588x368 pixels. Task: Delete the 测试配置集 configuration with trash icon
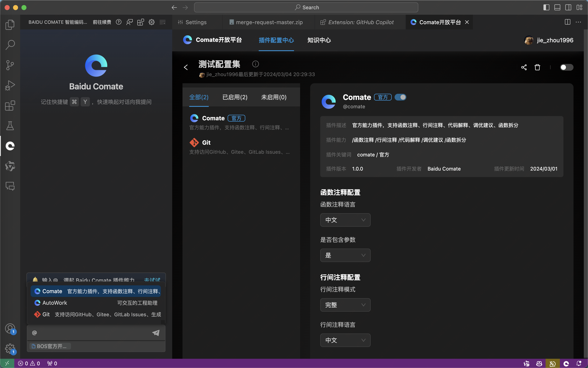[x=537, y=68]
